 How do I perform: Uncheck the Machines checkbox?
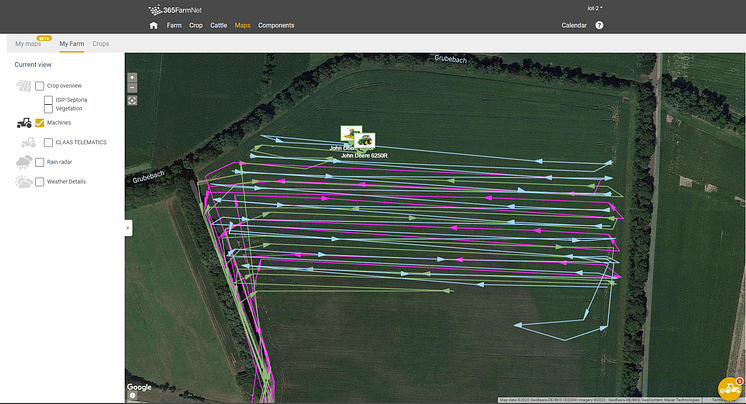[x=40, y=123]
